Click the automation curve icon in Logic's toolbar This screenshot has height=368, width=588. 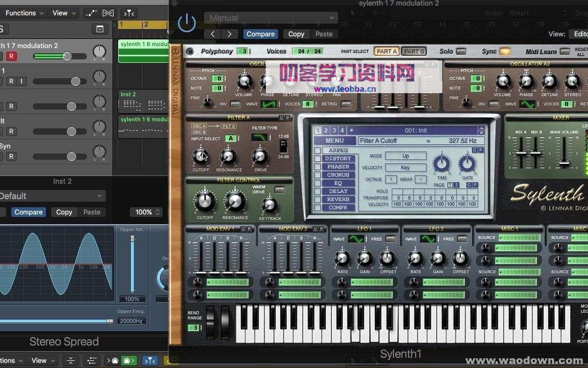(x=92, y=13)
